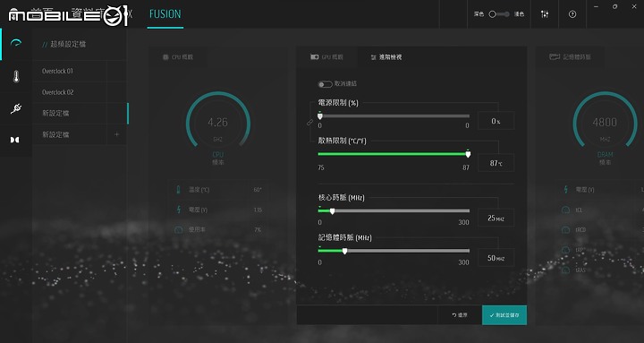Select the 新設定檔 profile with the teal marker
The height and width of the screenshot is (343, 644).
click(x=80, y=113)
